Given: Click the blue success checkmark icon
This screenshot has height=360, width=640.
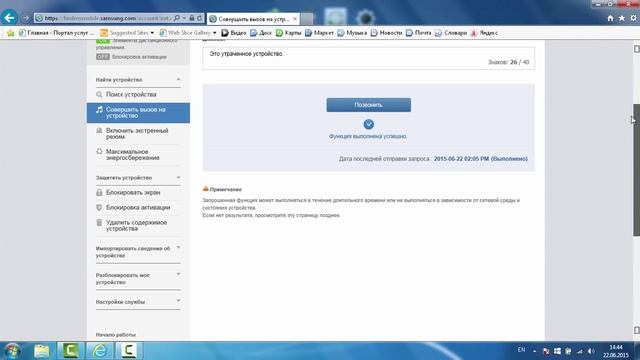Looking at the screenshot, I should [x=369, y=124].
